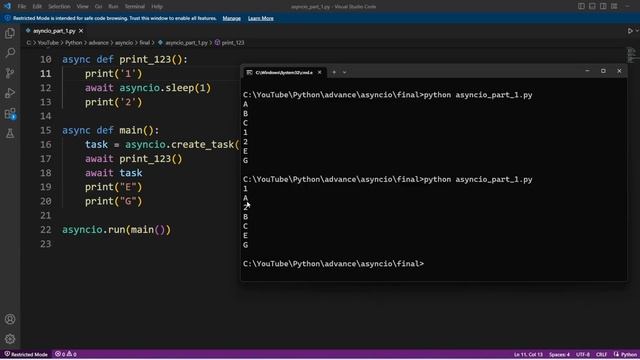
Task: Open the errors and warnings status item
Action: coord(66,354)
